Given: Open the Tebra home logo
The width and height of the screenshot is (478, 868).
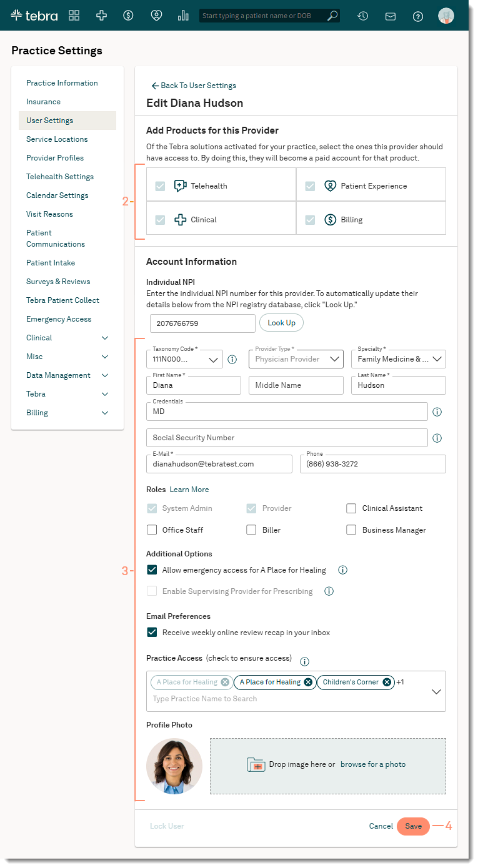Looking at the screenshot, I should (x=34, y=15).
